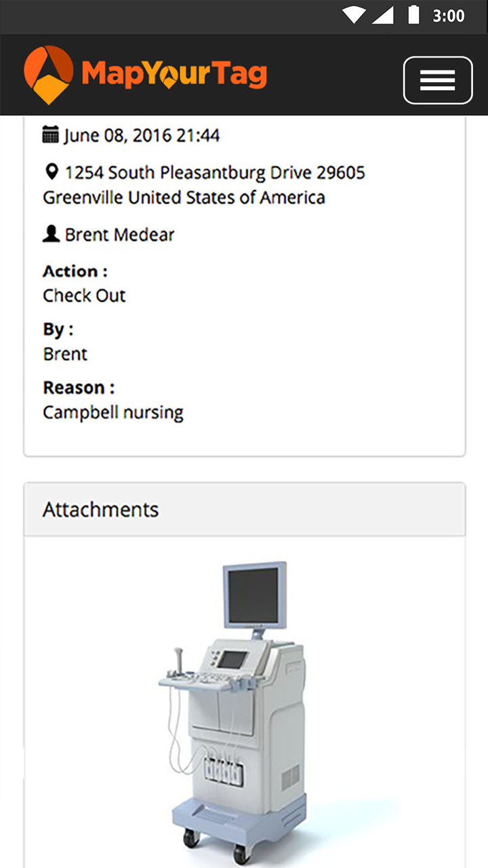Tap the person icon next to Brent Medear

51,235
